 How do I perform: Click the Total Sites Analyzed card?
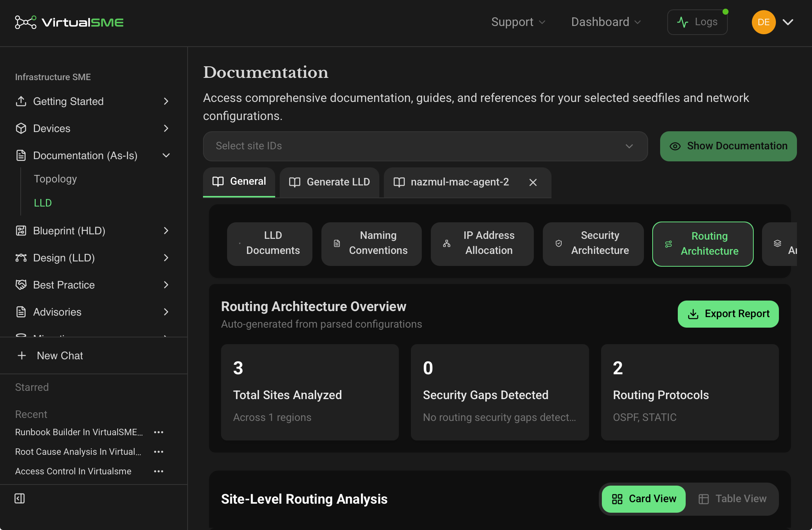pos(310,392)
